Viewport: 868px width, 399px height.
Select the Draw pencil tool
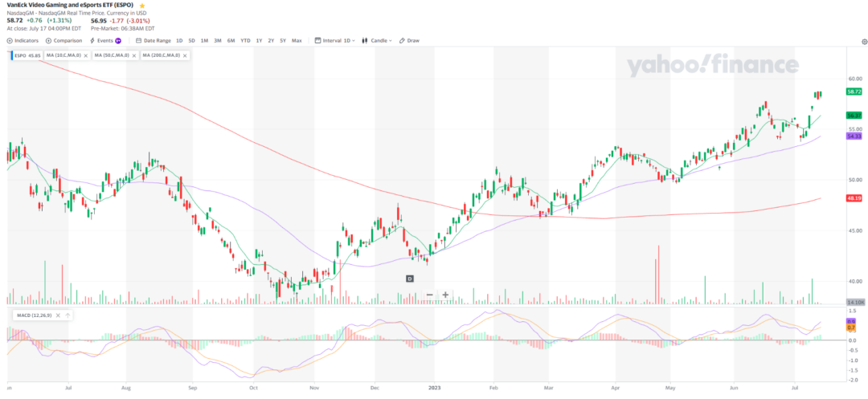click(410, 40)
